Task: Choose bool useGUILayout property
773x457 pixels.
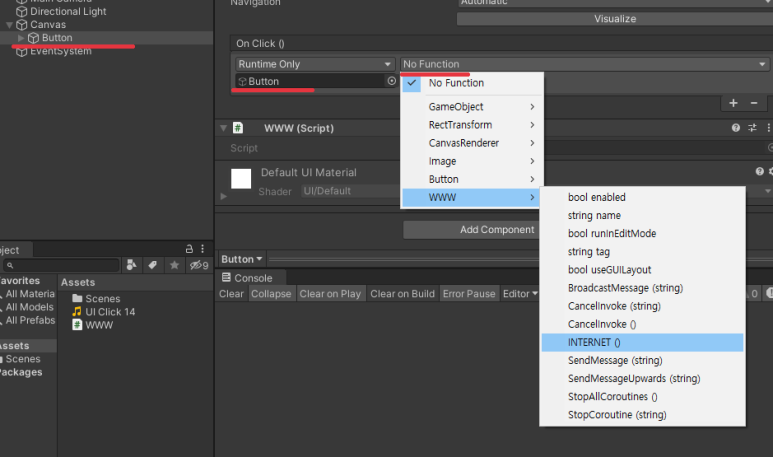Action: click(642, 270)
